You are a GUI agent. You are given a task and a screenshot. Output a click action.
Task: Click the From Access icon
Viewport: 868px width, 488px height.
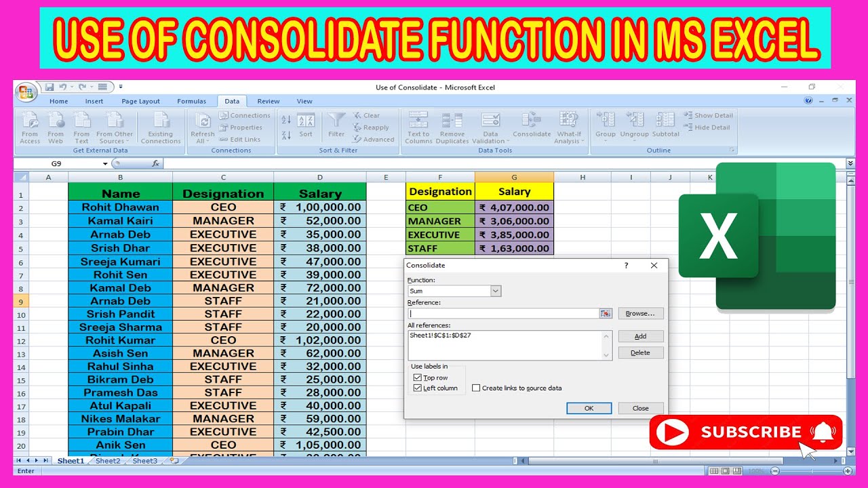point(30,121)
